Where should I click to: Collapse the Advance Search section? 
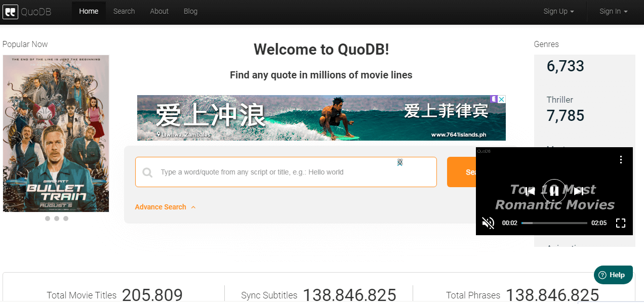[x=166, y=207]
